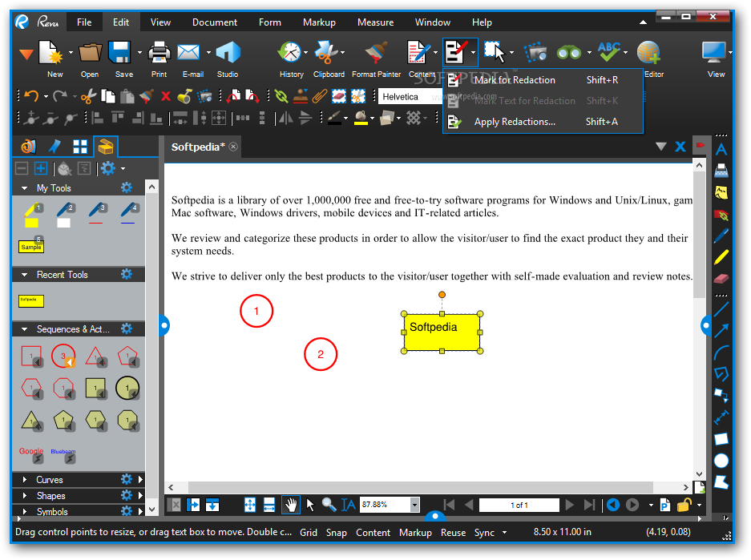The width and height of the screenshot is (751, 560).
Task: Save the document with the Save icon
Action: click(119, 53)
